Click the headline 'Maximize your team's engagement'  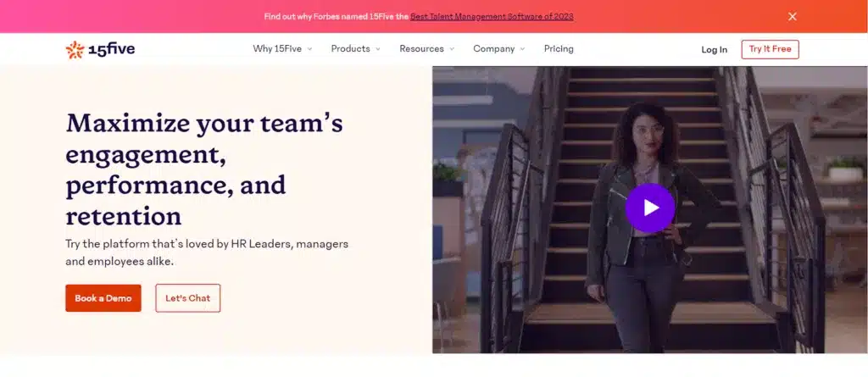point(204,169)
